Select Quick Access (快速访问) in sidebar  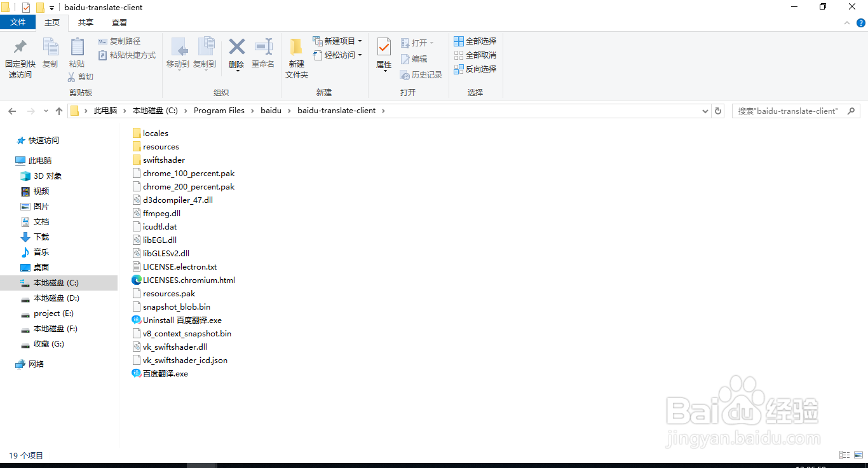click(x=37, y=141)
